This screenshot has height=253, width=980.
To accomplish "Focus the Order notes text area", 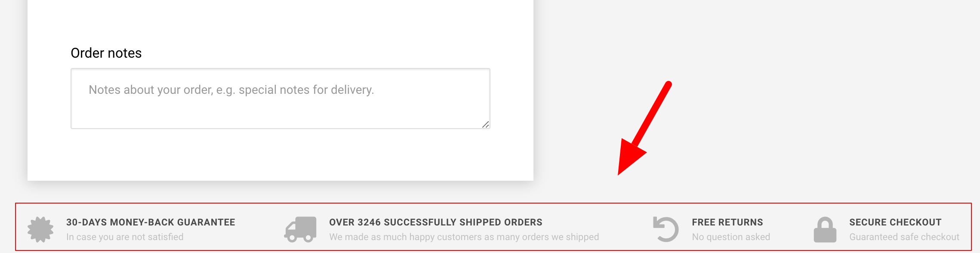I will click(280, 99).
